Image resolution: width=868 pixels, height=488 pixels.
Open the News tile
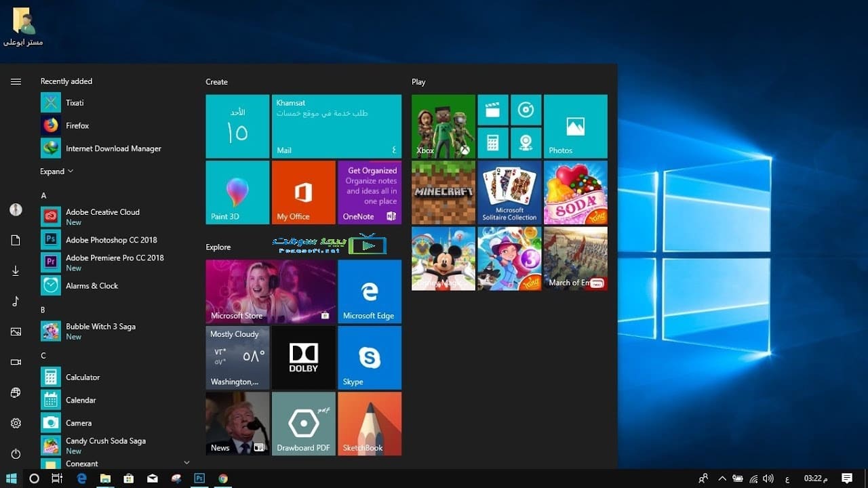[237, 424]
